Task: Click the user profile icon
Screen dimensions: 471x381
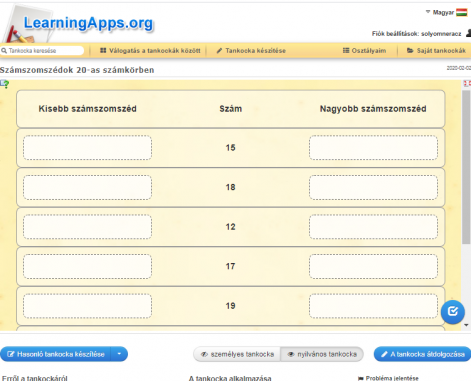Action: click(468, 33)
